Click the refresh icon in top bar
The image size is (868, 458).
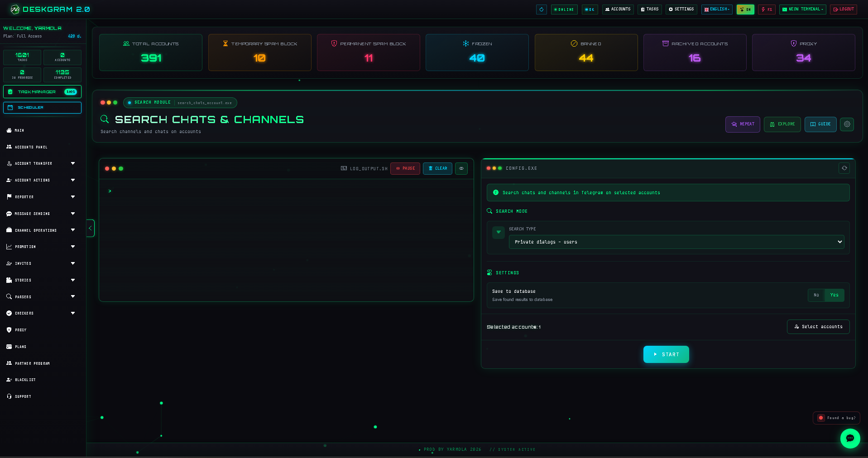tap(541, 9)
